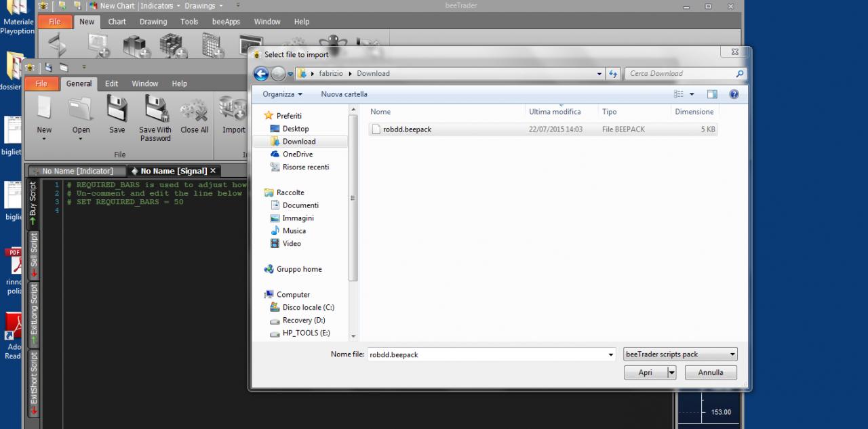Expand the Nome file history dropdown
The width and height of the screenshot is (868, 429).
point(611,354)
